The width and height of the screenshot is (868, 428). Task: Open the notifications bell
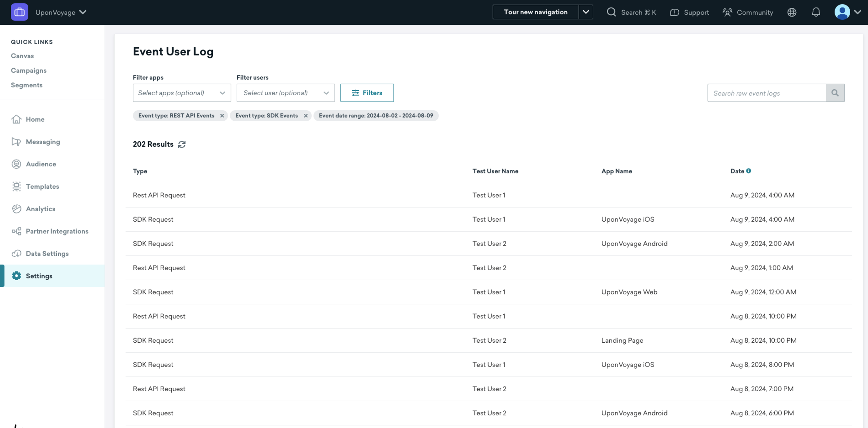815,12
